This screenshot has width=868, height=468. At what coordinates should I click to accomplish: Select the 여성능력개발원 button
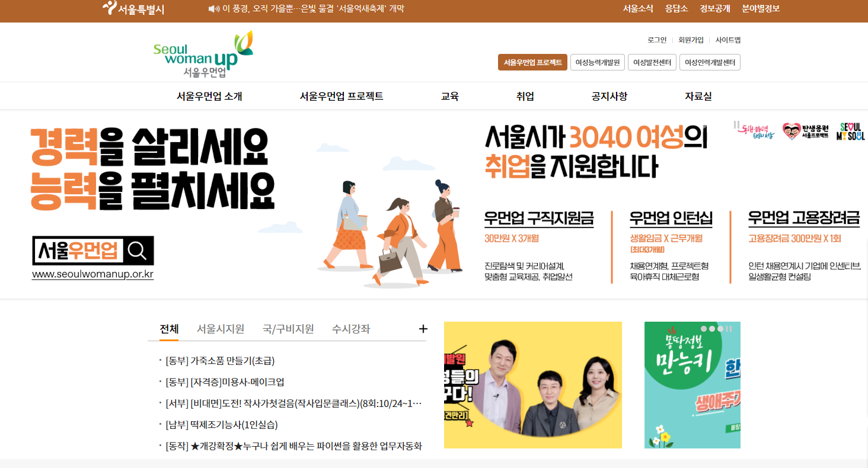pos(598,62)
